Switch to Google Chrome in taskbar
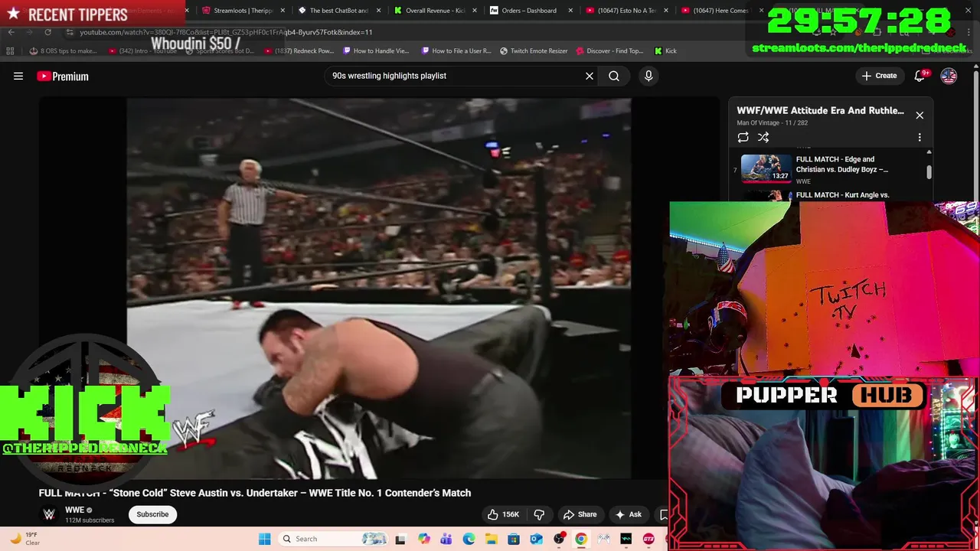Image resolution: width=980 pixels, height=551 pixels. 581,539
